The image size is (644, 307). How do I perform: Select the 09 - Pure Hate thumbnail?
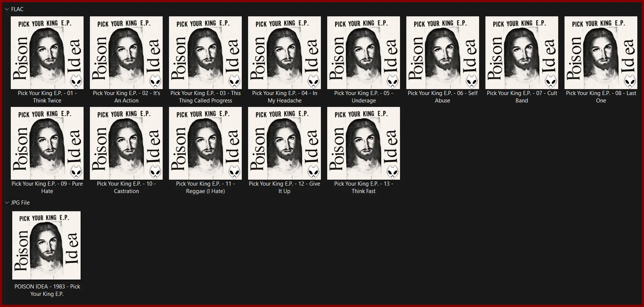pyautogui.click(x=47, y=143)
